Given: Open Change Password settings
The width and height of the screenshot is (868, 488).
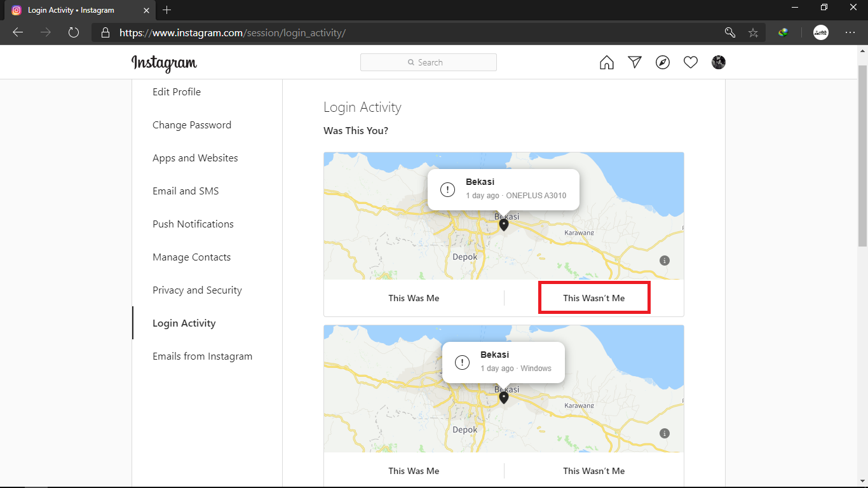Looking at the screenshot, I should tap(192, 125).
